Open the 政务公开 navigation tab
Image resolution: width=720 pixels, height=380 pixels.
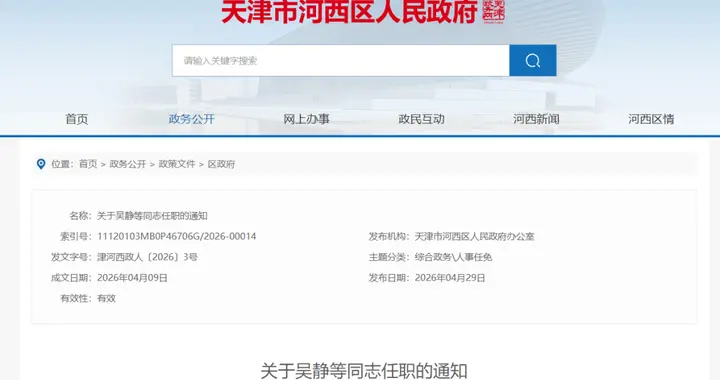[191, 119]
